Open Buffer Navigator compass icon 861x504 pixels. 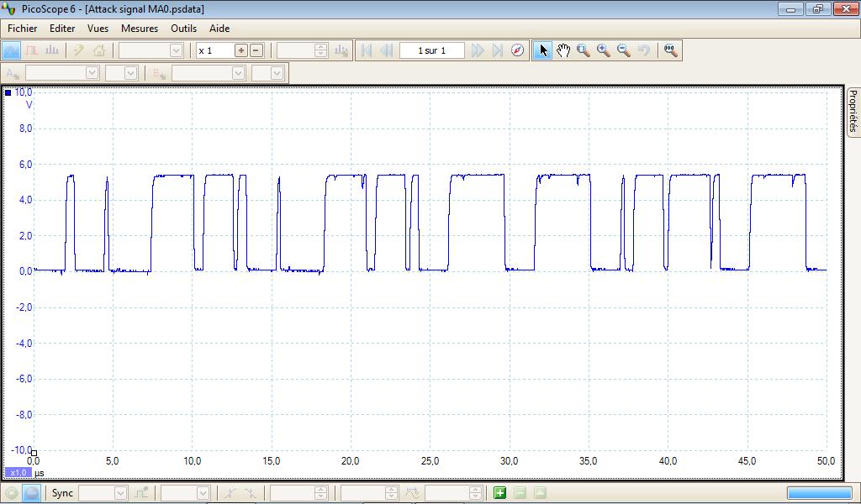tap(518, 50)
